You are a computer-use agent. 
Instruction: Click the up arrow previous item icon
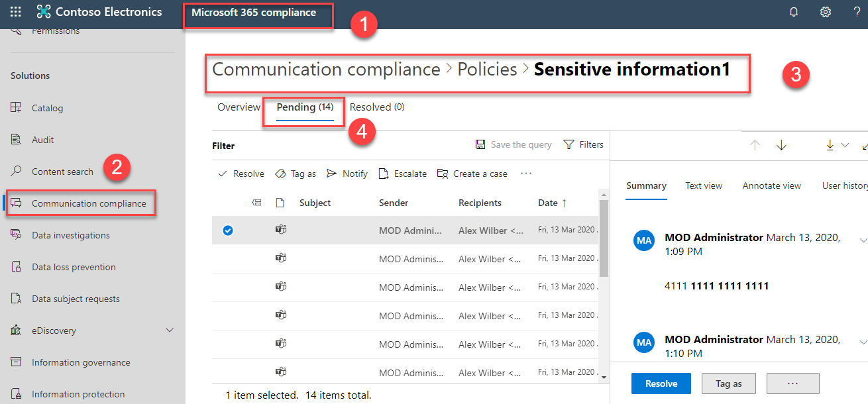point(755,146)
